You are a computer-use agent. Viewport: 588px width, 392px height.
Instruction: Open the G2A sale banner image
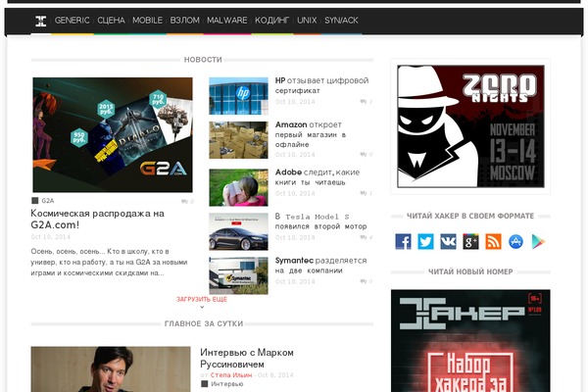(113, 134)
